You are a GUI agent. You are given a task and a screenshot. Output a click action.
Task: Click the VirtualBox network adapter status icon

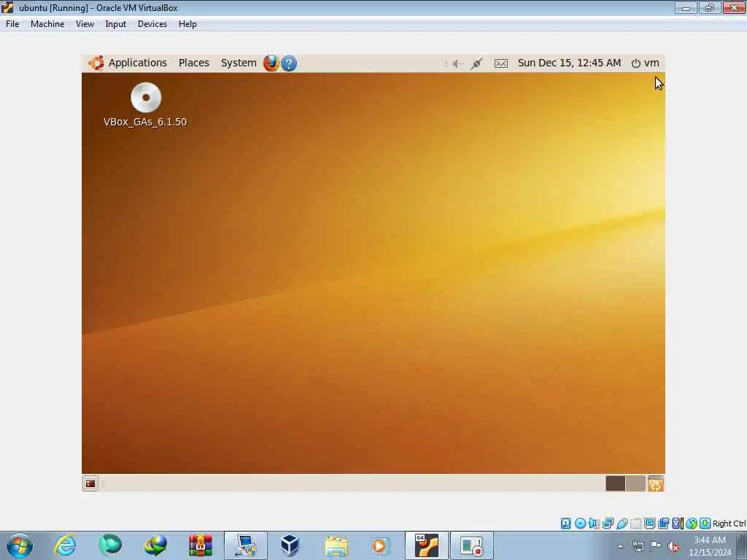(608, 524)
